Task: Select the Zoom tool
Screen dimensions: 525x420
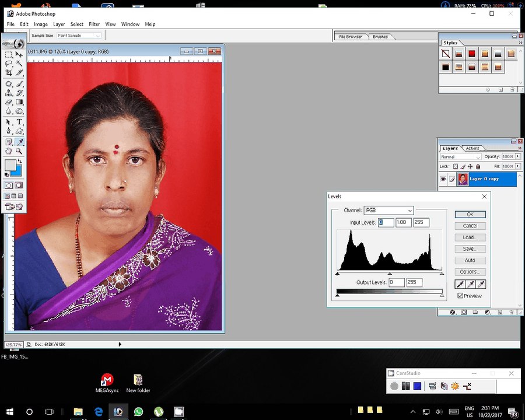Action: [19, 151]
